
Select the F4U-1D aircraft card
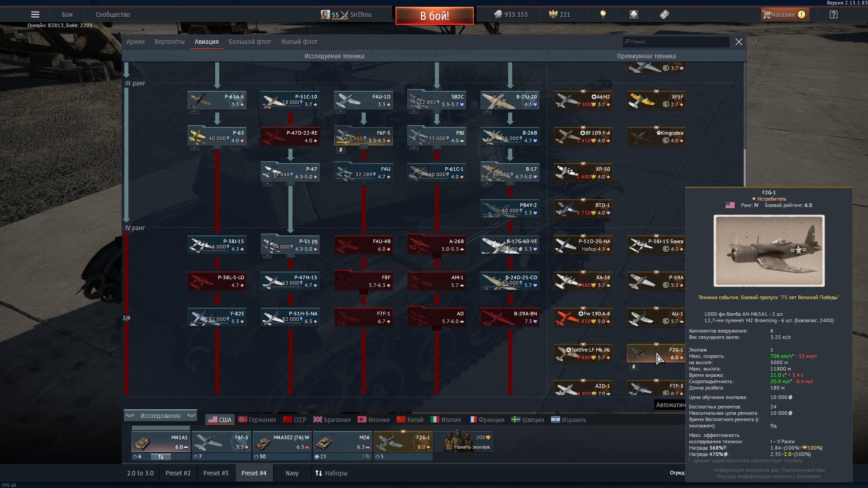tap(363, 100)
